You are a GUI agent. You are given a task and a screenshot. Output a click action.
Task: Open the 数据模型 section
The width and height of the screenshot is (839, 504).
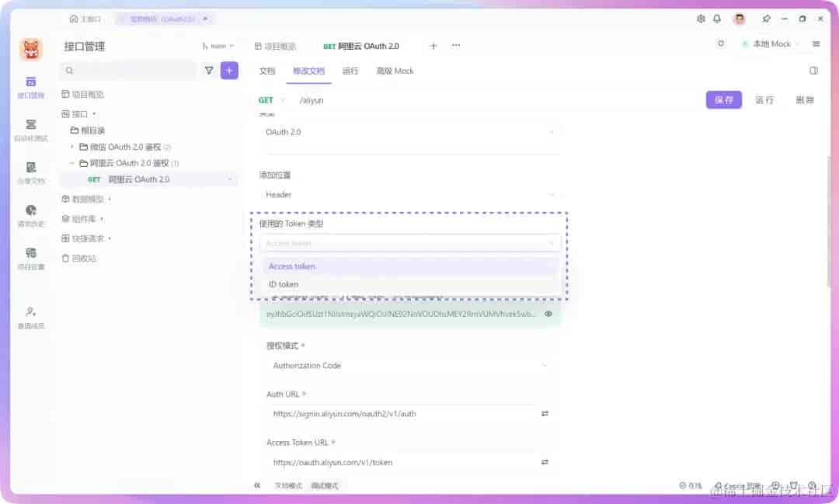(85, 199)
